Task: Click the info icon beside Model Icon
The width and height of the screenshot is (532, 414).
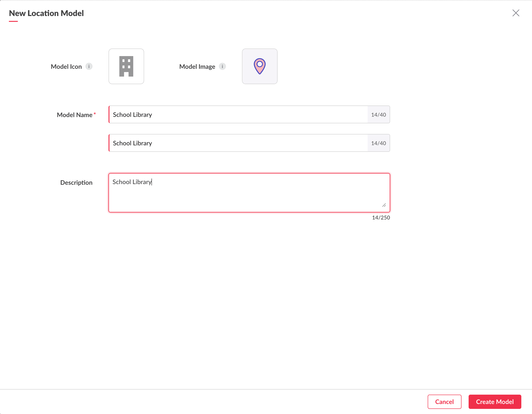Action: click(x=89, y=66)
